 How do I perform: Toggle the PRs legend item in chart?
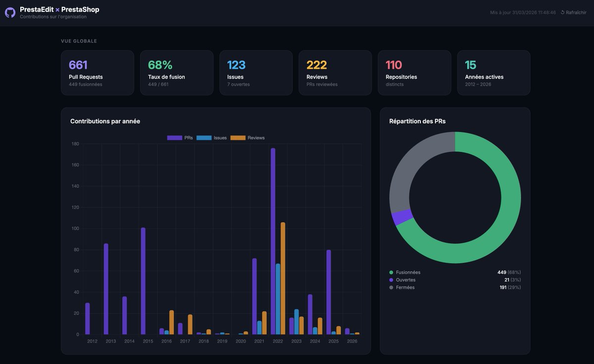(180, 137)
